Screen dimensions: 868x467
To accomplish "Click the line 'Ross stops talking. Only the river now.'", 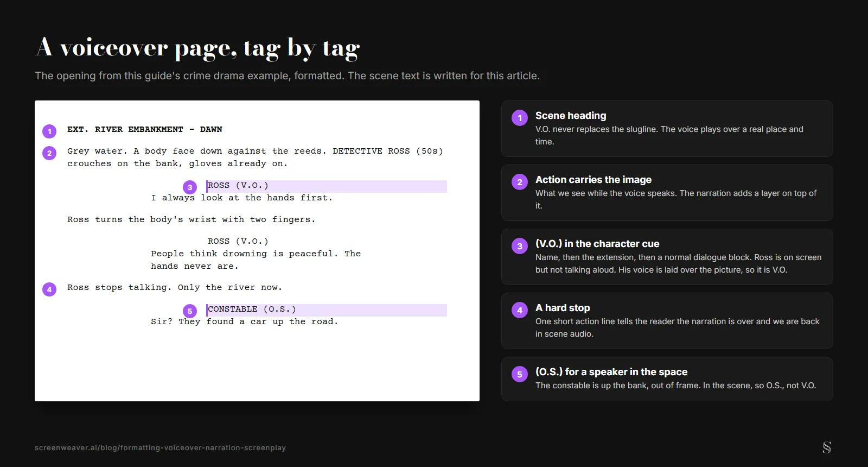I will (175, 288).
